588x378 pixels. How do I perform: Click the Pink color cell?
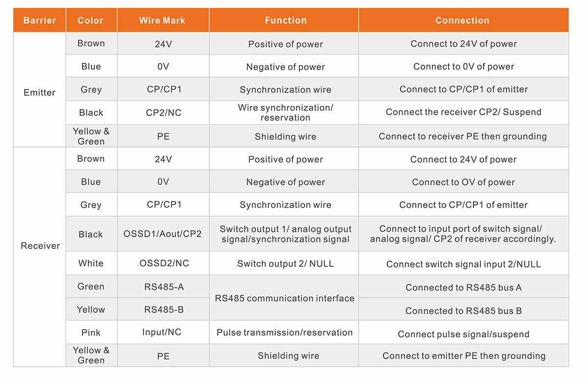click(x=91, y=333)
